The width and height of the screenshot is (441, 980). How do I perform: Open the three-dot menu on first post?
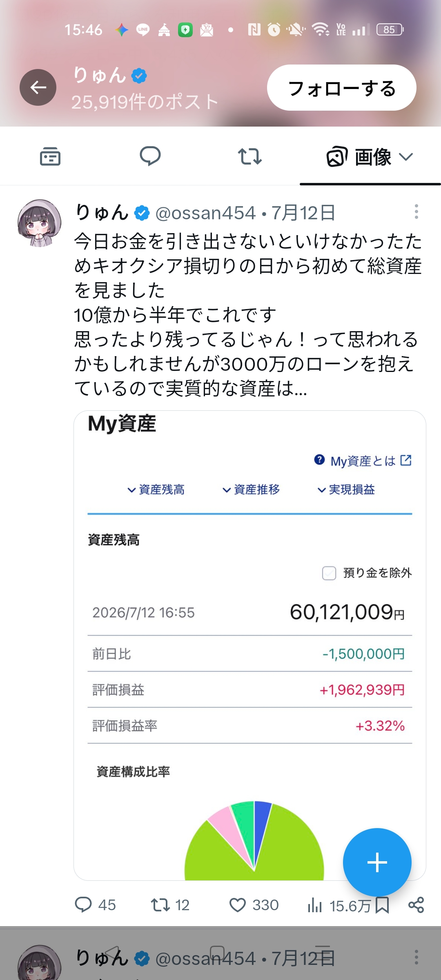416,212
